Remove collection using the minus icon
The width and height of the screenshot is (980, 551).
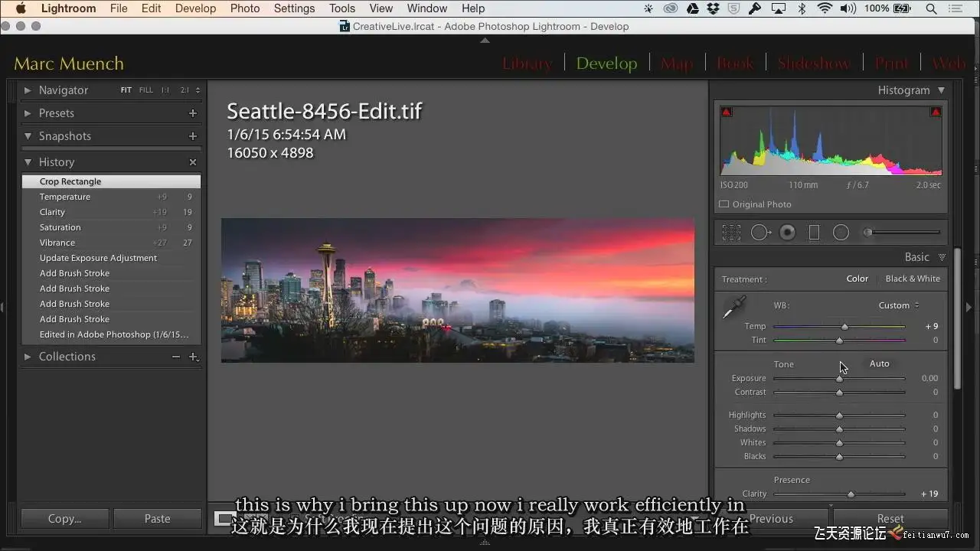click(176, 357)
